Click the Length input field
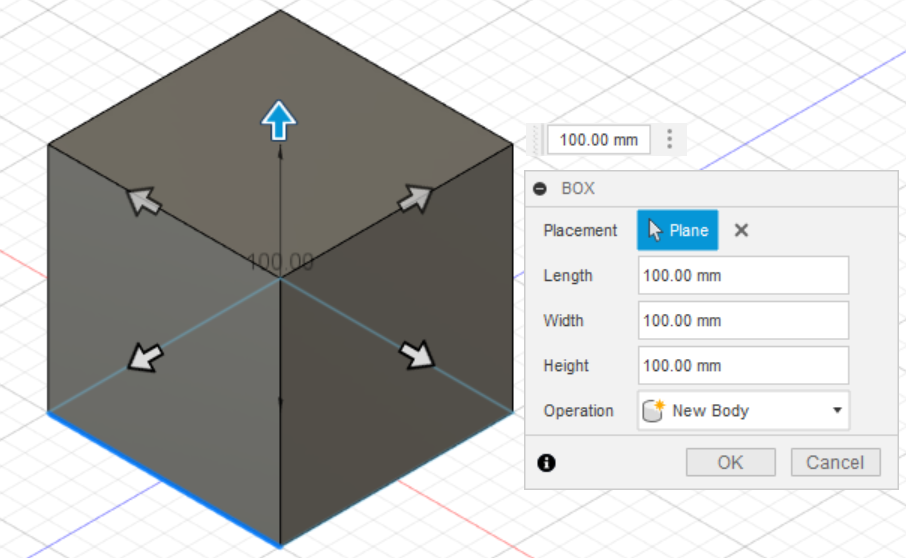The image size is (906, 558). click(x=743, y=276)
